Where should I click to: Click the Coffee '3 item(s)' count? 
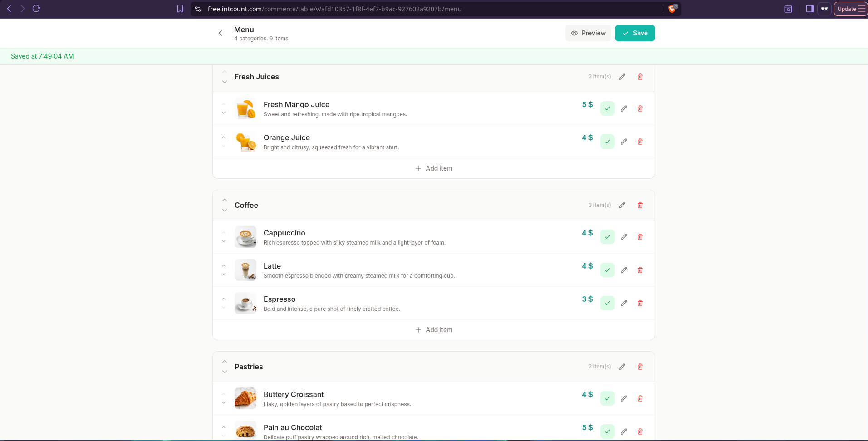600,205
